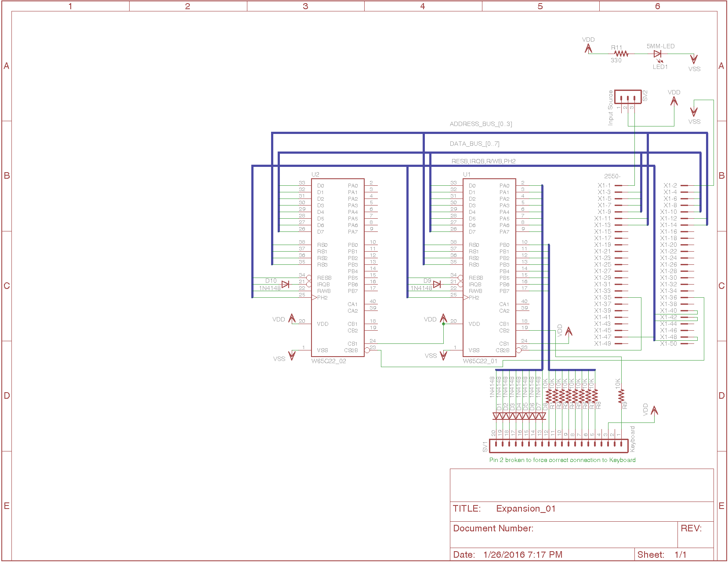Screen dimensions: 728x563
Task: Select the SV1 Keyboard connector
Action: (558, 446)
